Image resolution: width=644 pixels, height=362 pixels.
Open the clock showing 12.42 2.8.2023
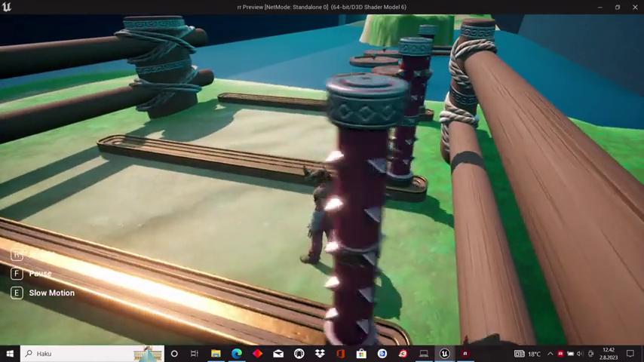click(609, 354)
